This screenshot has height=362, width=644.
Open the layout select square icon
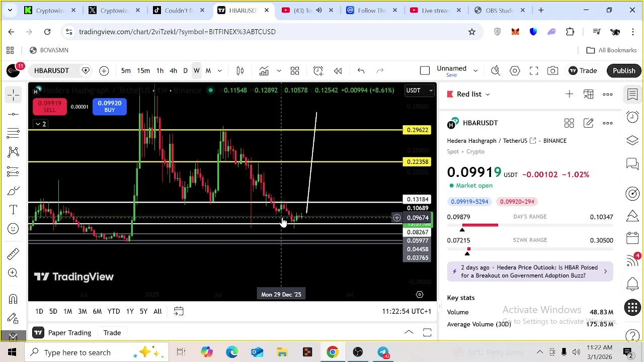[x=425, y=71]
